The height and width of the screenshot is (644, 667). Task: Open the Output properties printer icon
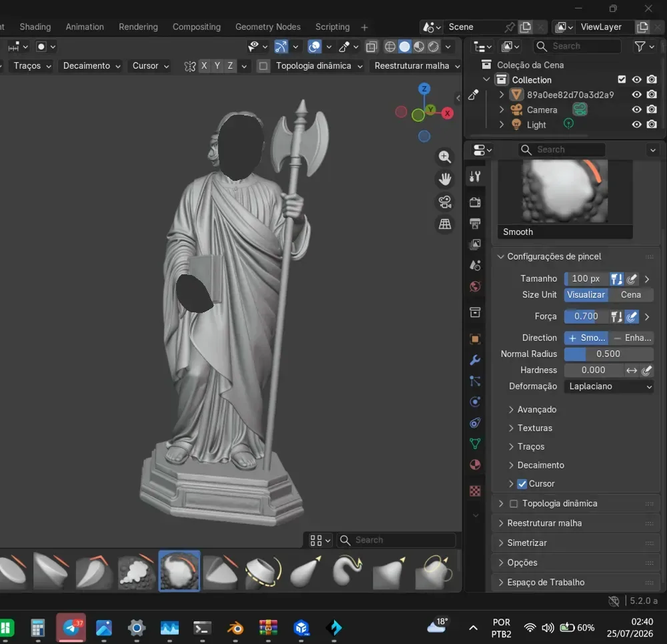pos(475,223)
